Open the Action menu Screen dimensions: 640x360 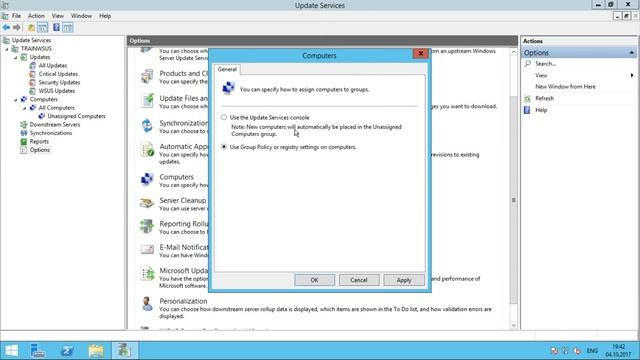click(x=36, y=16)
